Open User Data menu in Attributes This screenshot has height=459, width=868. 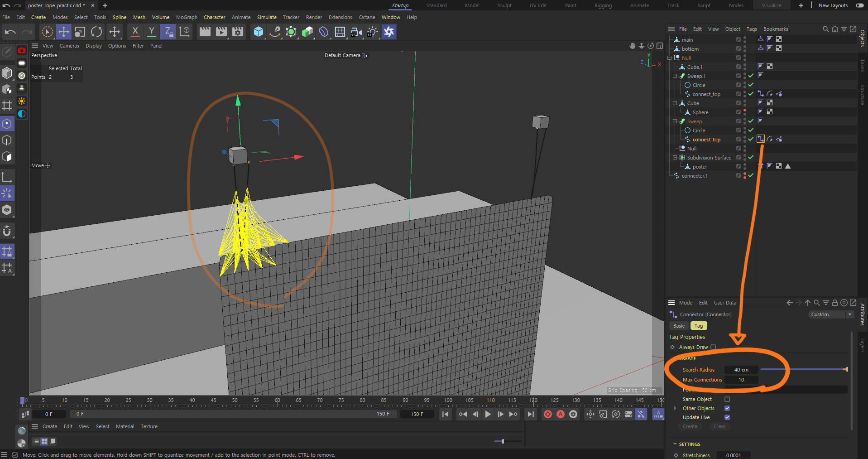pos(725,303)
